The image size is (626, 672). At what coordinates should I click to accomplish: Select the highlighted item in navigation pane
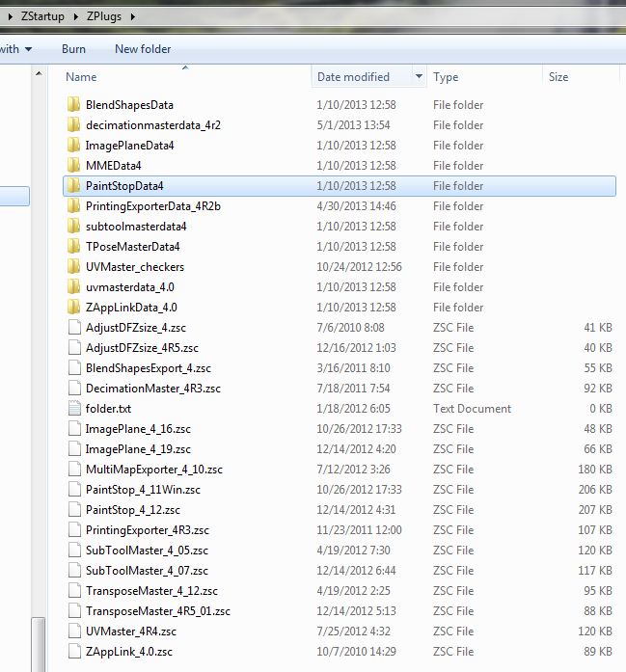(14, 196)
